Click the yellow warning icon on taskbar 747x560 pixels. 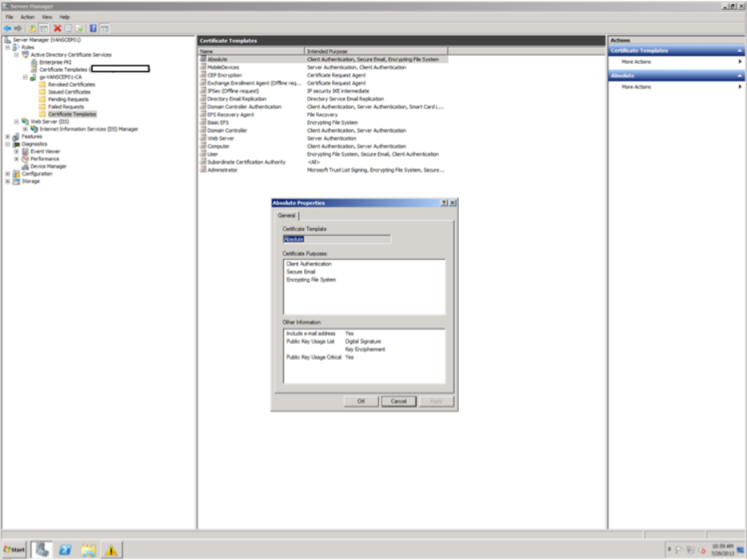pyautogui.click(x=111, y=550)
